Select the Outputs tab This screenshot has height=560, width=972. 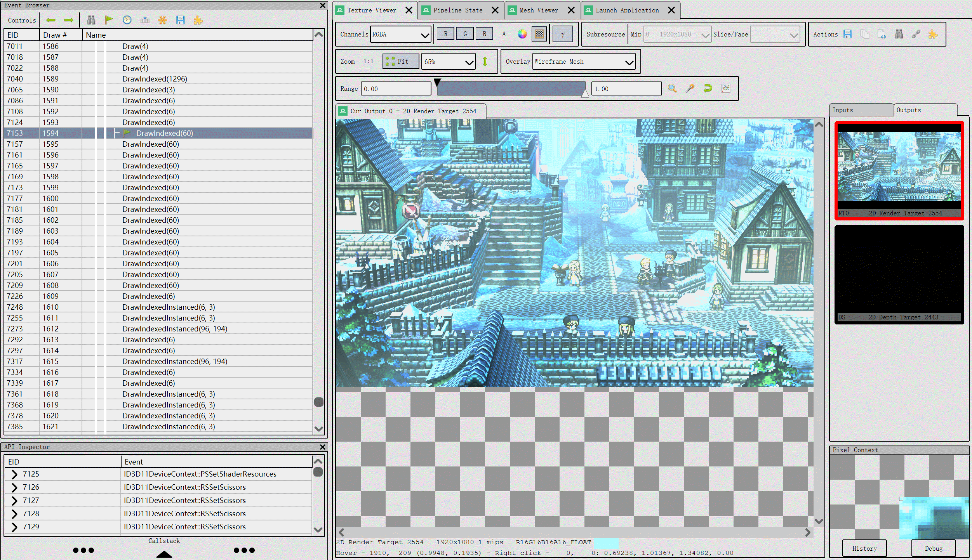925,110
